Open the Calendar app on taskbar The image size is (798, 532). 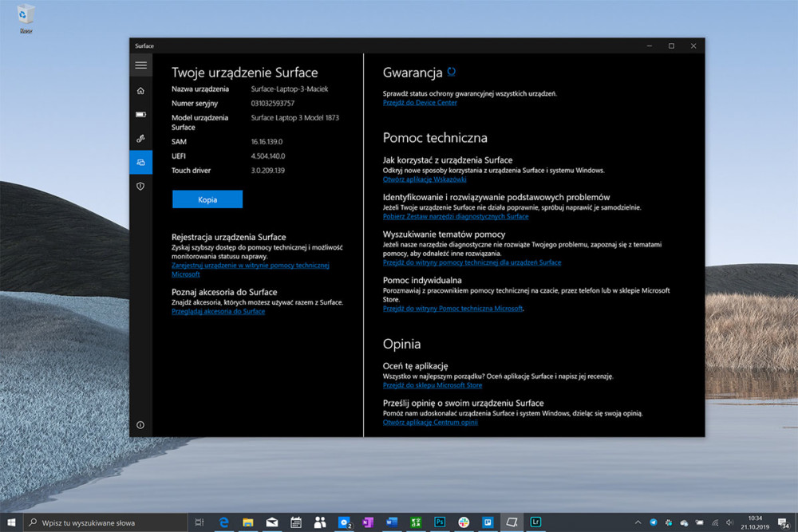click(296, 522)
